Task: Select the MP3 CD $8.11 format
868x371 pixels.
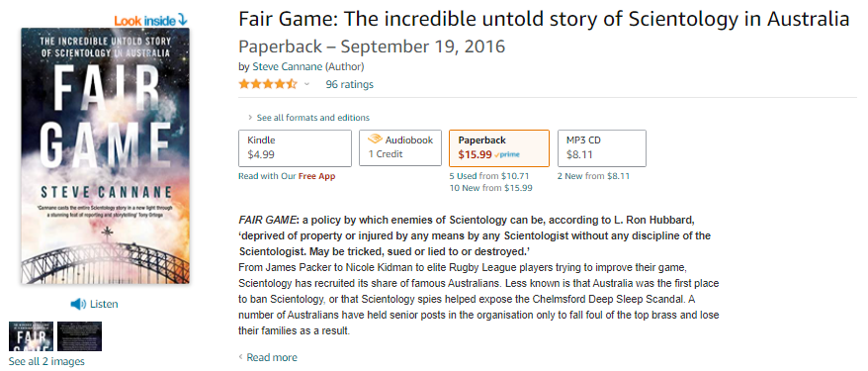Action: 602,147
